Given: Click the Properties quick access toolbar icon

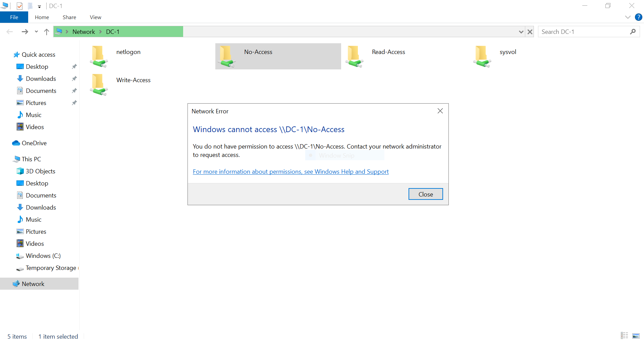Looking at the screenshot, I should [19, 6].
